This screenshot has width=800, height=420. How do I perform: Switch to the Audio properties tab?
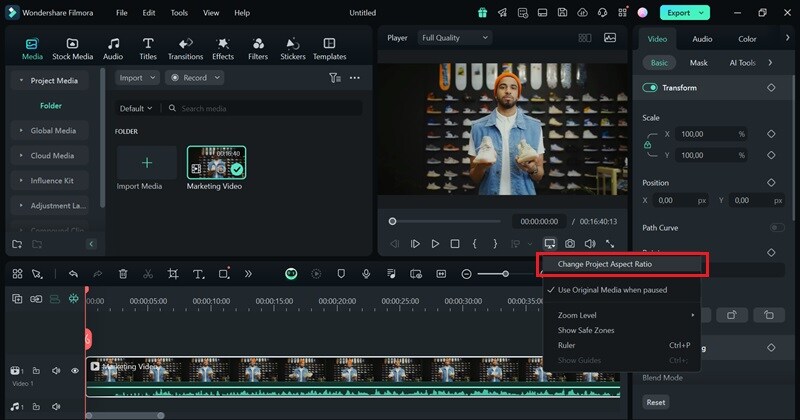tap(702, 39)
